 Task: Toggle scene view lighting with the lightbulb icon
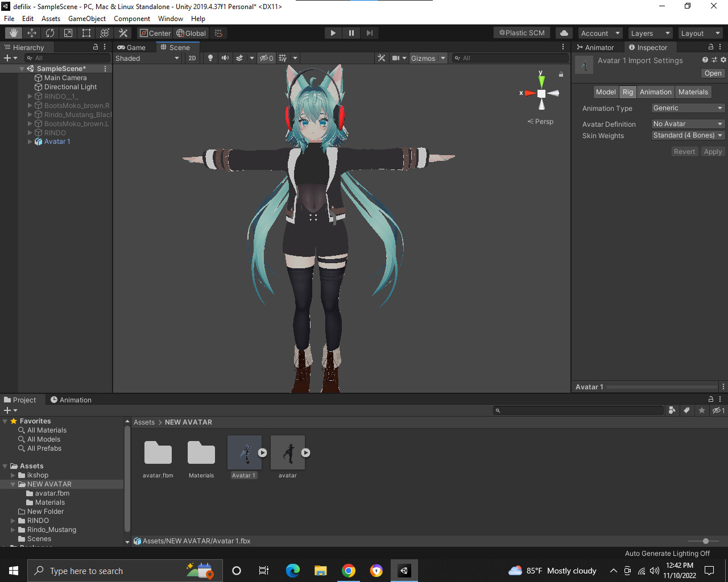210,57
